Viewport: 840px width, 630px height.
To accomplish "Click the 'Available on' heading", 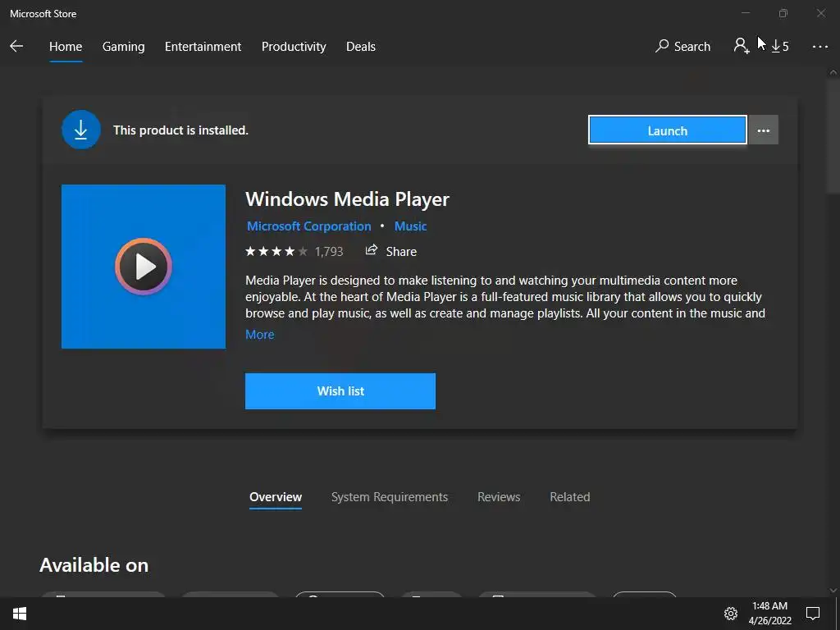I will coord(94,565).
